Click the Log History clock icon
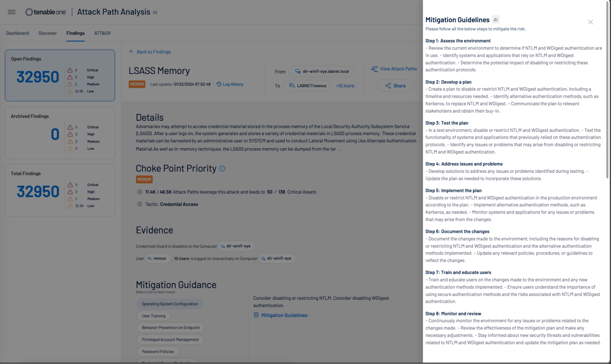This screenshot has width=611, height=364. pyautogui.click(x=219, y=84)
